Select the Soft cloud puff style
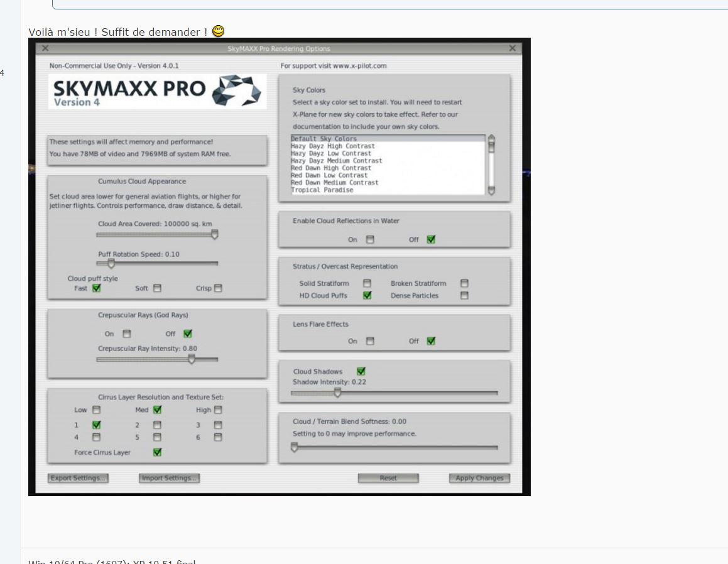728x564 pixels. 158,288
